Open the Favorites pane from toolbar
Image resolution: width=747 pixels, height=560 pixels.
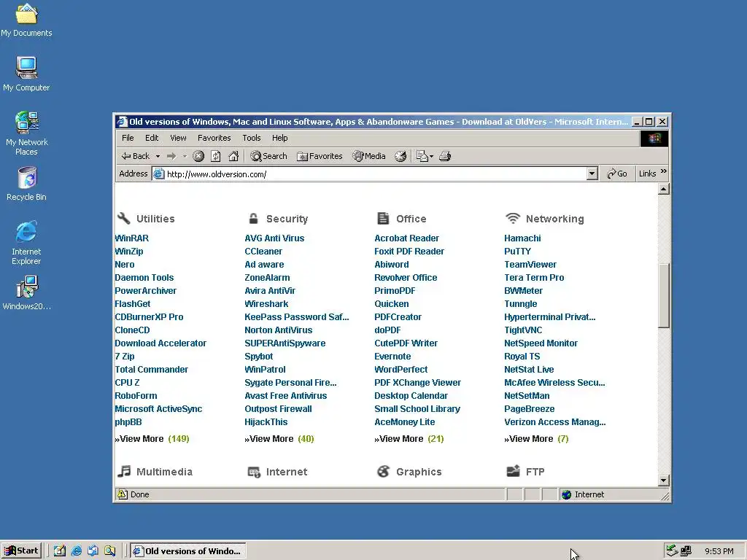coord(320,156)
